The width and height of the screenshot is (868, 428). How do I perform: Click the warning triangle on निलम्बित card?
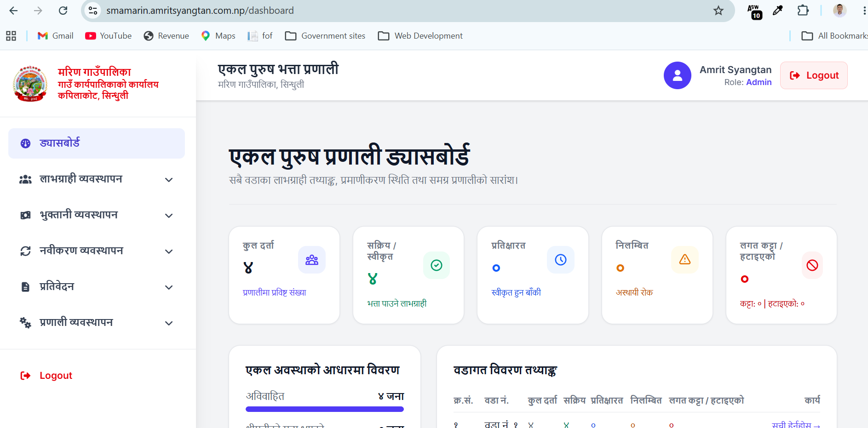(x=685, y=260)
